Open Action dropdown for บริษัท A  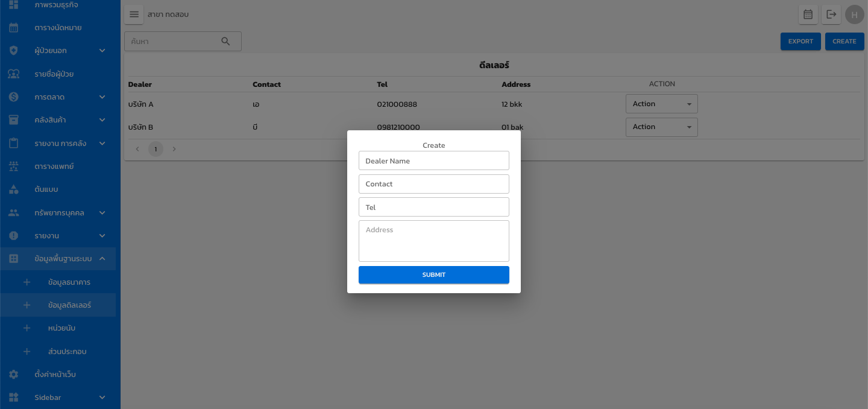[661, 104]
